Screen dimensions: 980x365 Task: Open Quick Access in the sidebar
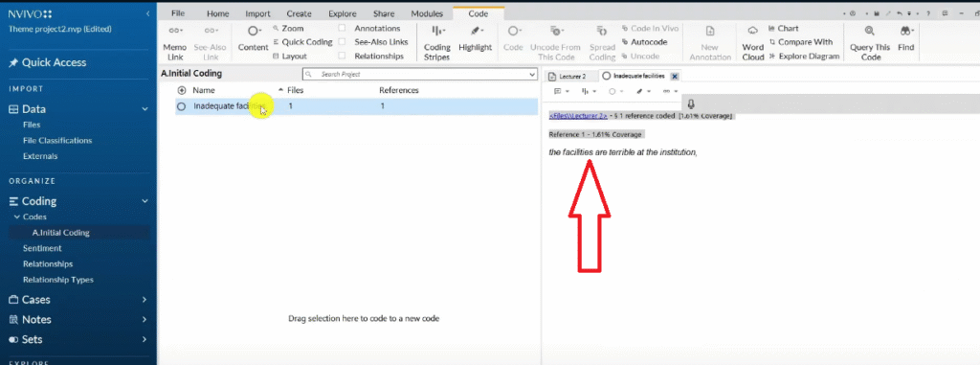tap(48, 62)
